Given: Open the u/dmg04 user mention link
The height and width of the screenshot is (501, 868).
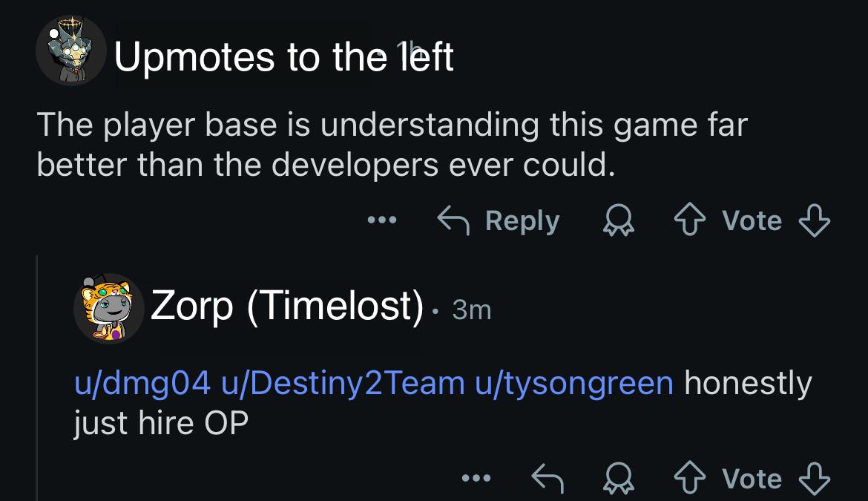Looking at the screenshot, I should point(142,383).
